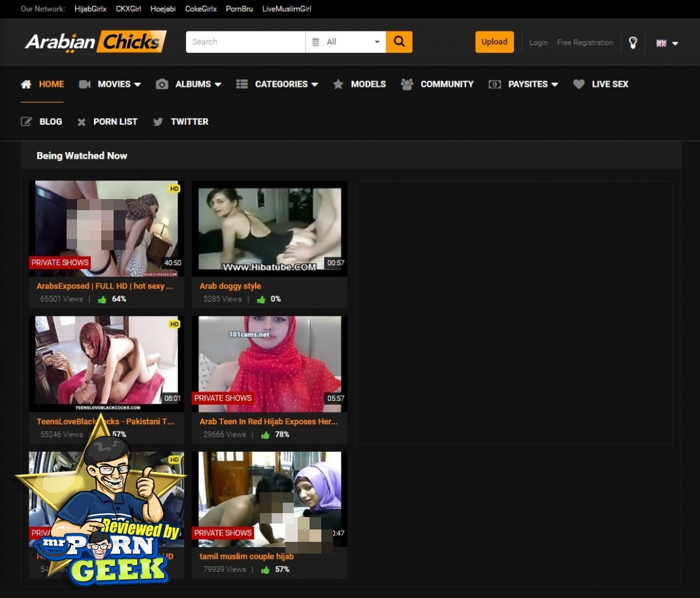Click the people icon beside Community
700x598 pixels.
coord(407,84)
